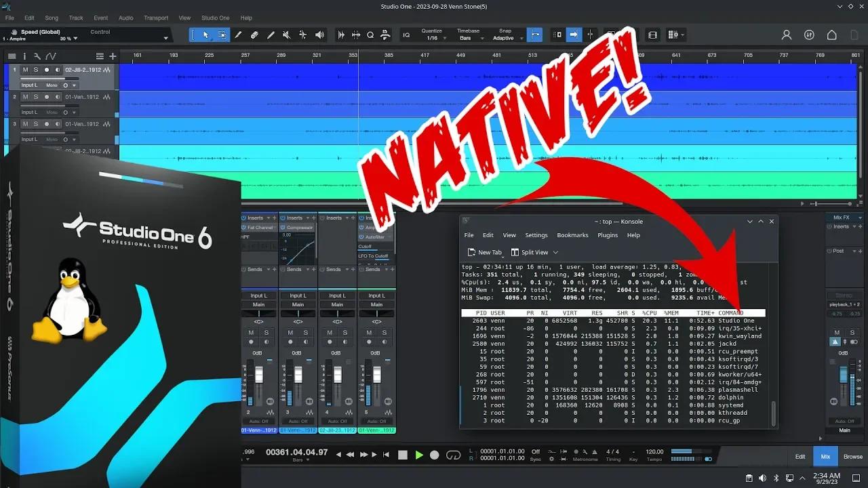Click the add track plus icon
The width and height of the screenshot is (868, 488).
[x=113, y=56]
